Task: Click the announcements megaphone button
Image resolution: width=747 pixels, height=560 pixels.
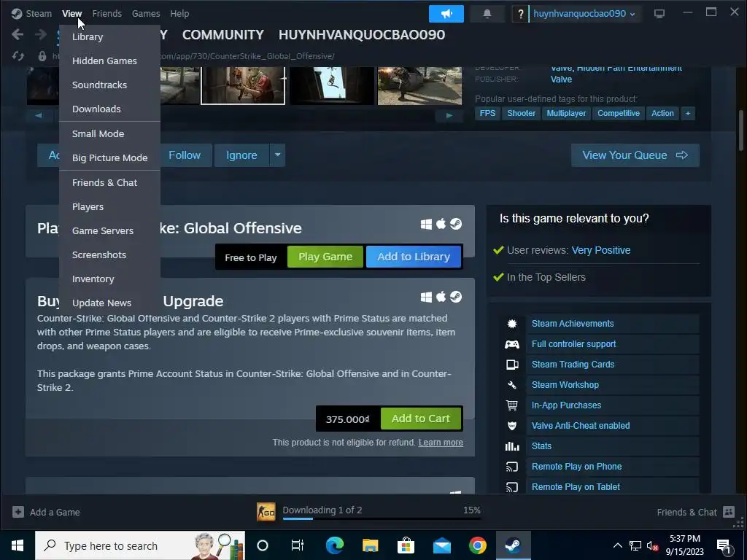Action: coord(446,14)
